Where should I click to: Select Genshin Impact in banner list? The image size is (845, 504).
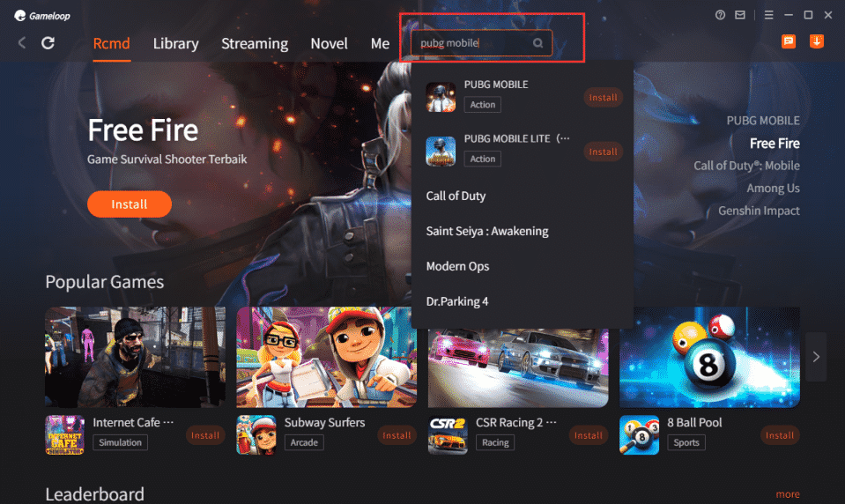click(x=759, y=211)
